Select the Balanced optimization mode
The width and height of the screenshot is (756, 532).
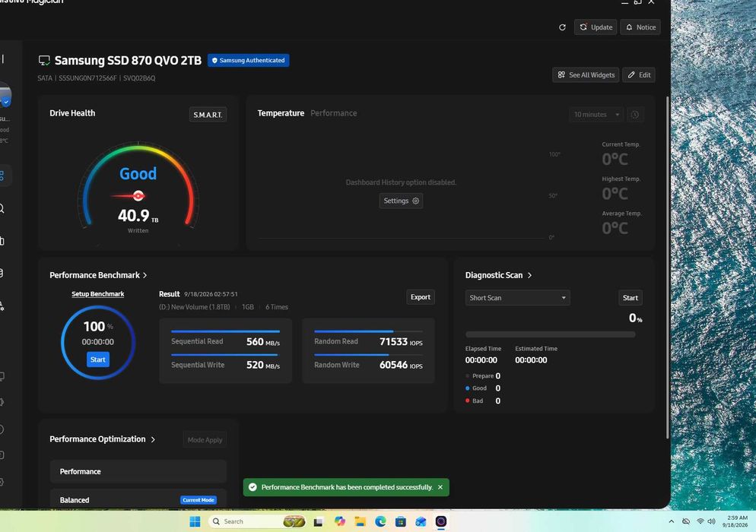point(138,499)
